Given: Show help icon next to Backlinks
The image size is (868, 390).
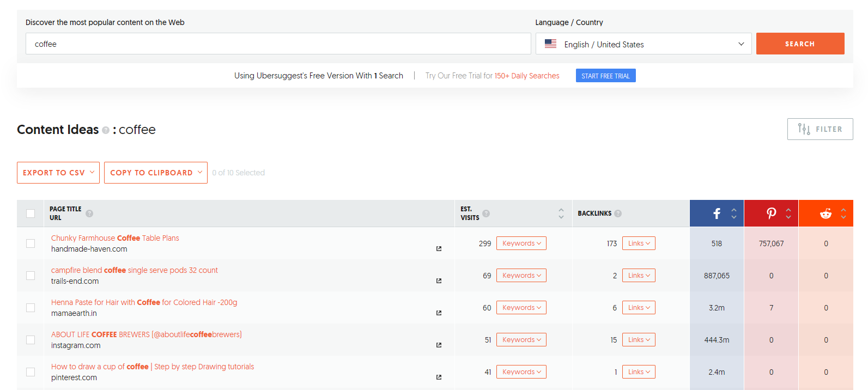Looking at the screenshot, I should [x=618, y=214].
